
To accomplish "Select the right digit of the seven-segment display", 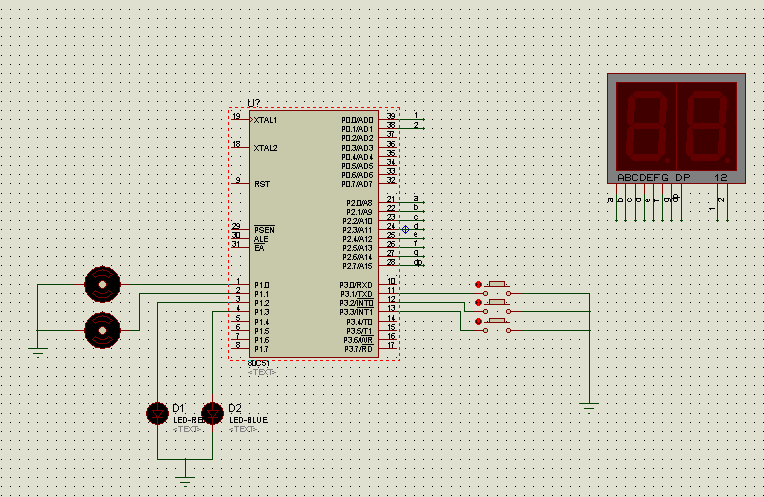I will point(707,126).
